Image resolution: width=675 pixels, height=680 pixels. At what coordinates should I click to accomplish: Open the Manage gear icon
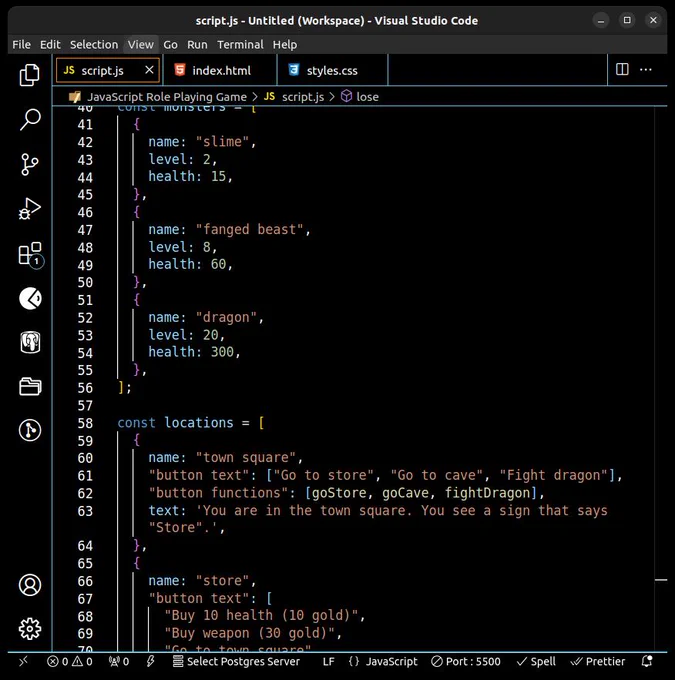[30, 629]
